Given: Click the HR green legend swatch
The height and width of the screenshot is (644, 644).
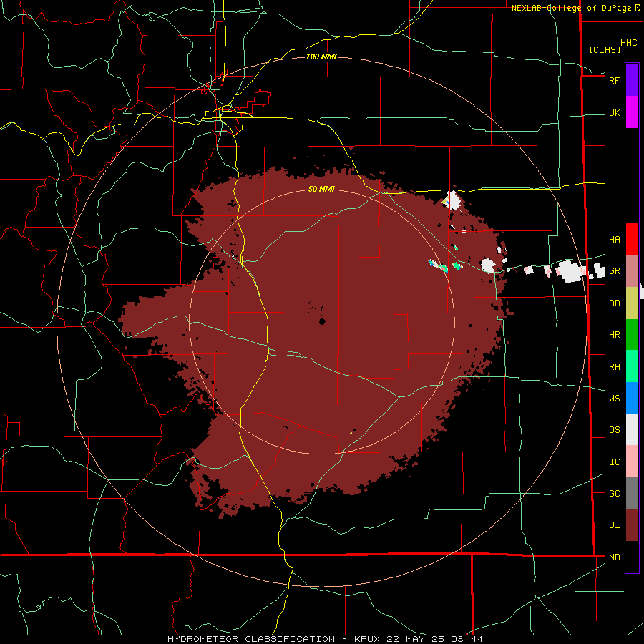Looking at the screenshot, I should [632, 335].
